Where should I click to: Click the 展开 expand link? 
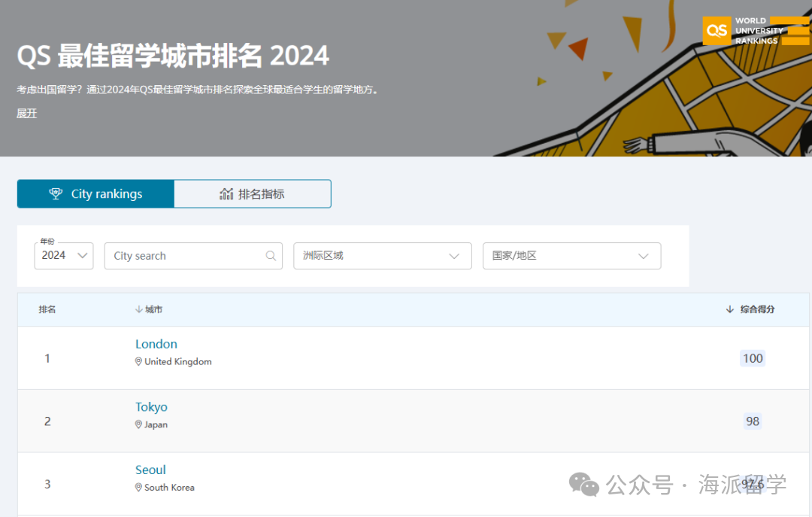point(27,114)
